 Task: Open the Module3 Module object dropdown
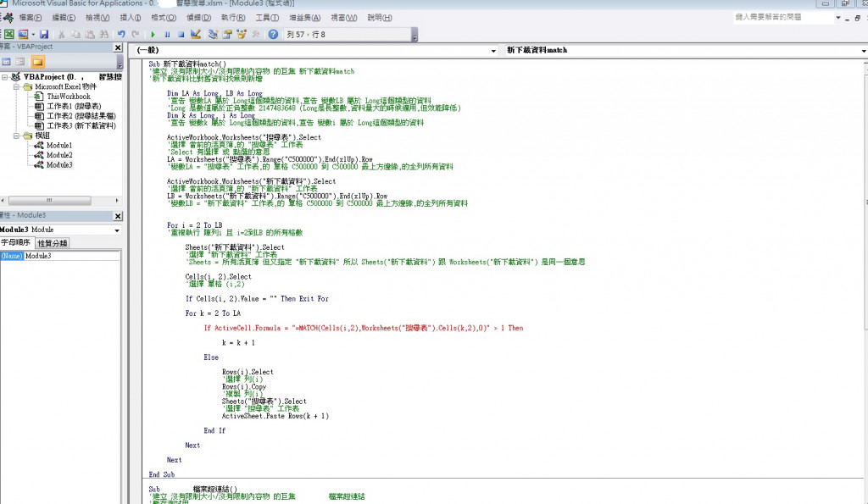(x=117, y=230)
